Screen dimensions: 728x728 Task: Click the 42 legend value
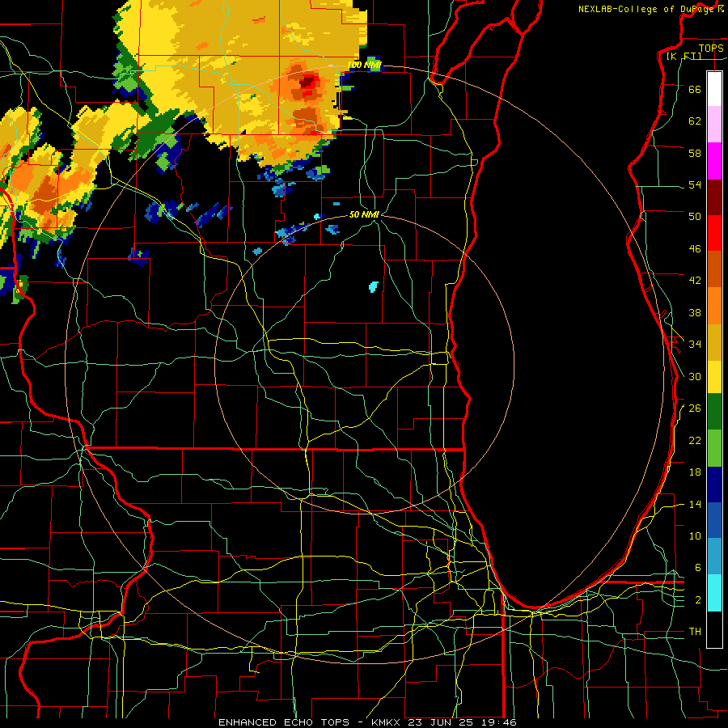(695, 281)
